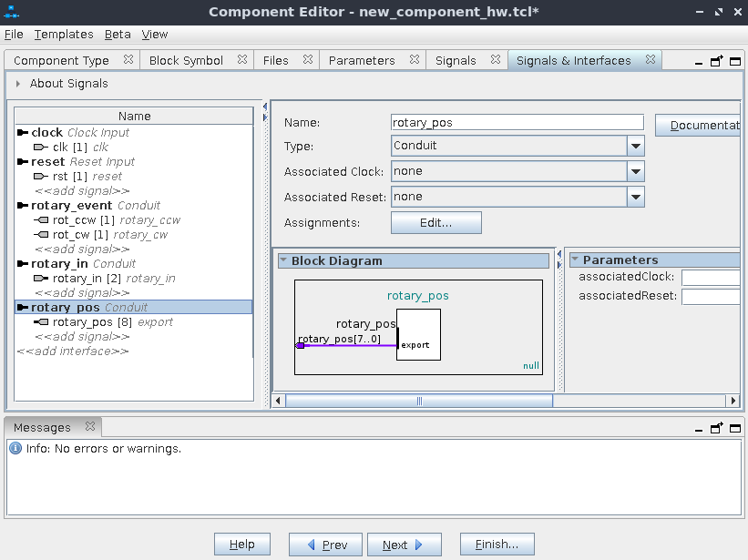Click the Finish... button

point(497,545)
